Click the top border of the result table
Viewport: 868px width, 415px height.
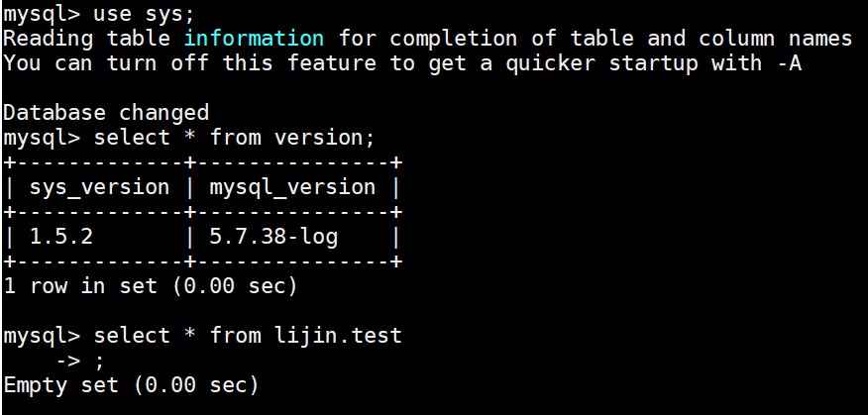202,162
